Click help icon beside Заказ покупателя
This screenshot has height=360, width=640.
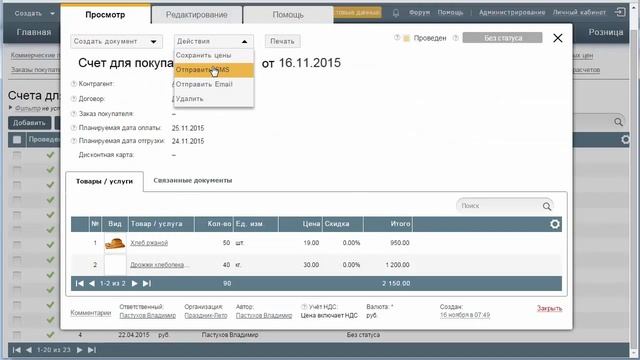point(74,114)
